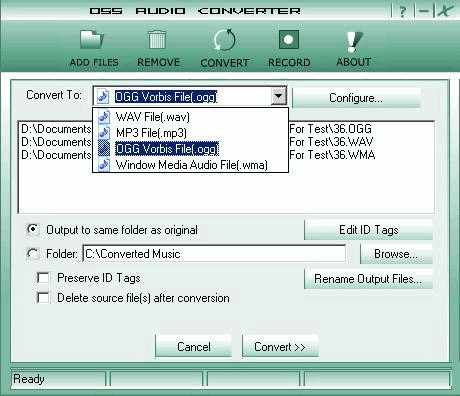
Task: Open the About exclamation icon
Action: [354, 42]
